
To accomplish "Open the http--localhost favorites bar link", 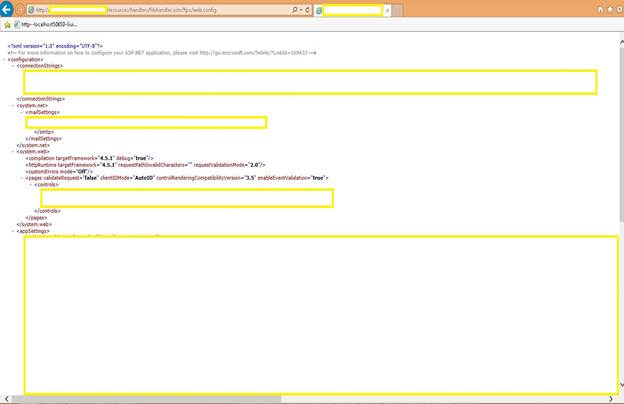I will point(46,25).
